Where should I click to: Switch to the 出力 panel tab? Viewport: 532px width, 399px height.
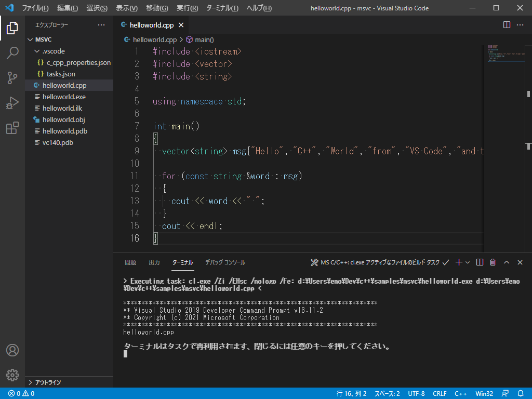pos(154,262)
